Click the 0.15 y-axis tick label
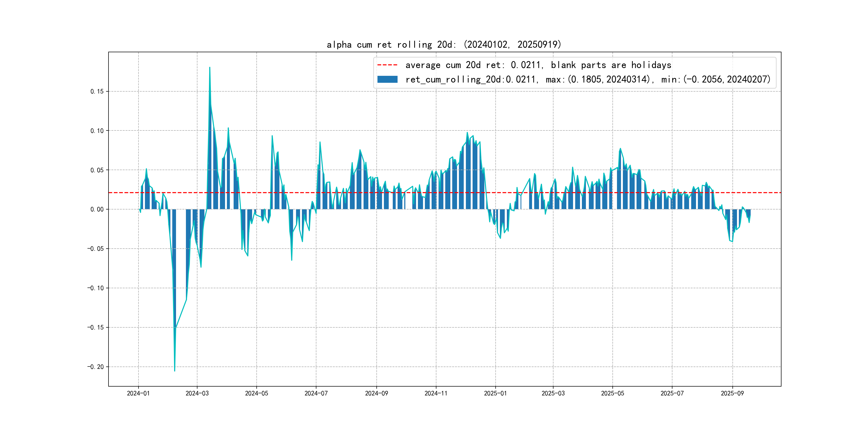Image resolution: width=868 pixels, height=434 pixels. (97, 91)
